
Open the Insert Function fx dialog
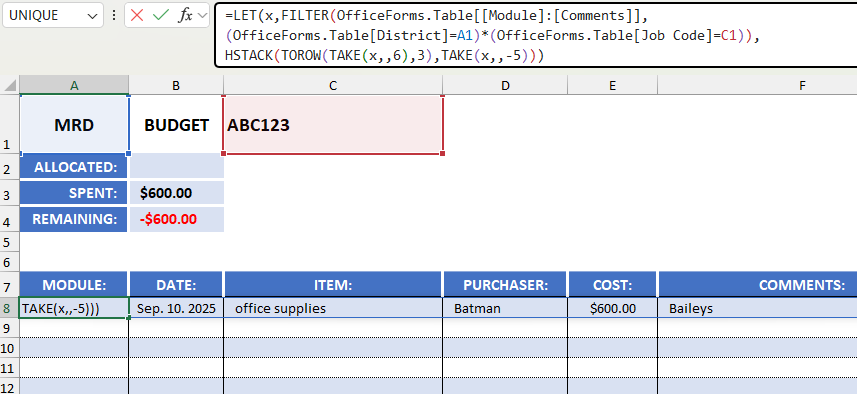click(x=185, y=15)
